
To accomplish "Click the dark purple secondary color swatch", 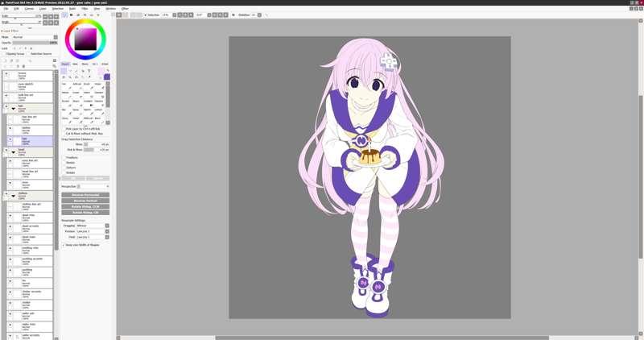I will coord(107,77).
